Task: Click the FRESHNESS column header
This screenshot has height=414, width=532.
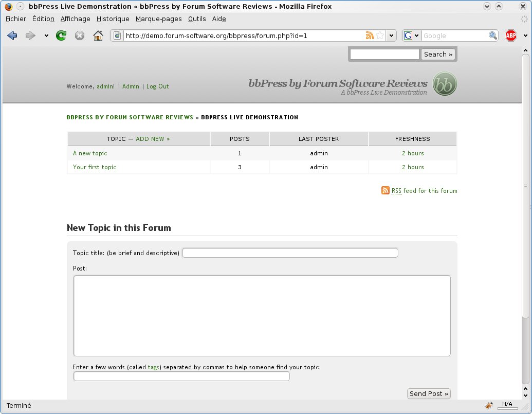Action: [x=413, y=139]
